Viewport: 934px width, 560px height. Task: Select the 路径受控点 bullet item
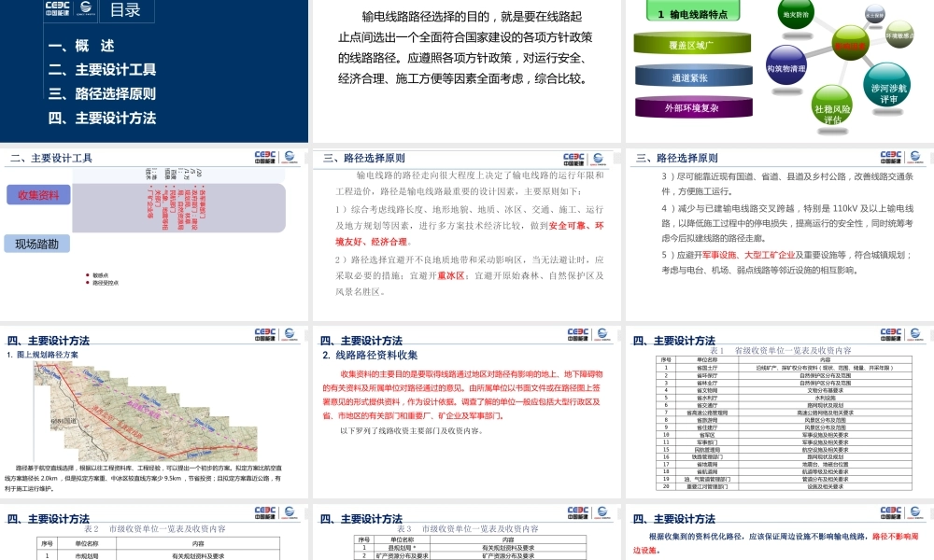(106, 282)
